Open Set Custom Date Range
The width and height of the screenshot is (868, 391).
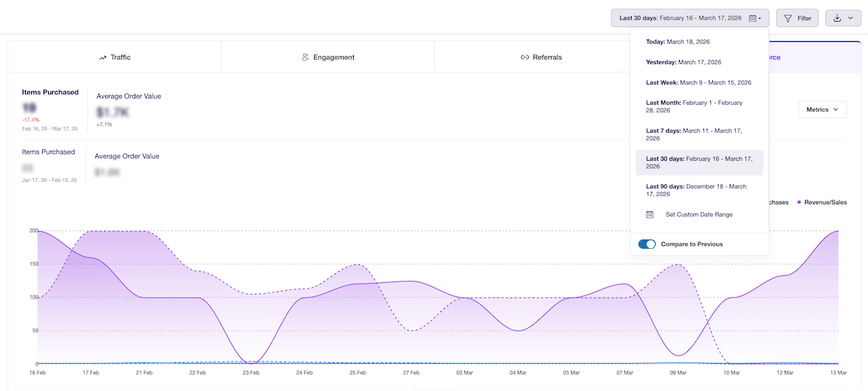click(x=699, y=214)
